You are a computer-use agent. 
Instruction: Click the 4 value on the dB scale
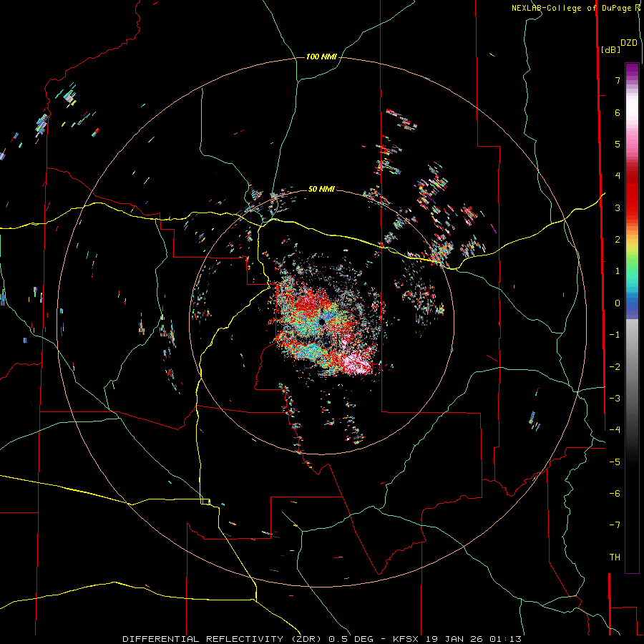pyautogui.click(x=618, y=176)
